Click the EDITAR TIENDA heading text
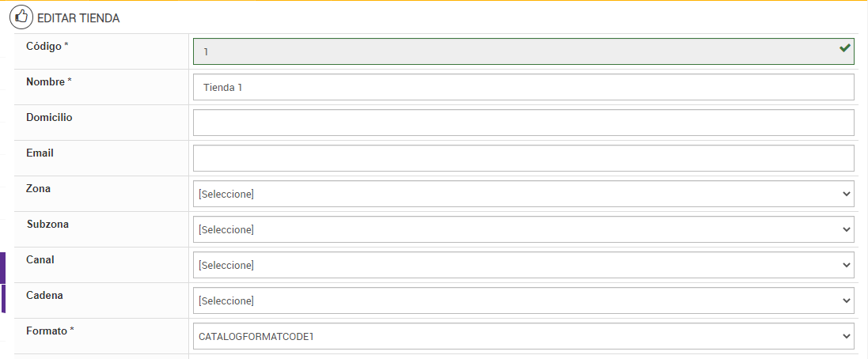The width and height of the screenshot is (868, 359). tap(78, 17)
